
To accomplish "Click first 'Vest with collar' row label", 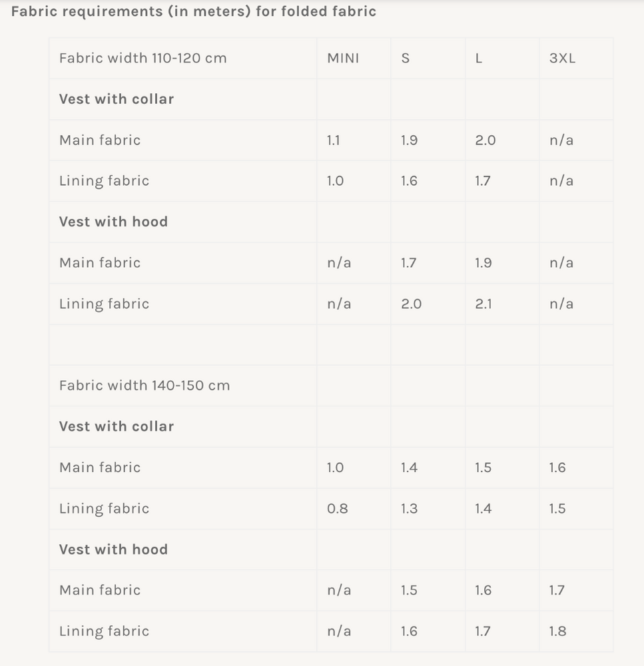I will pyautogui.click(x=116, y=99).
